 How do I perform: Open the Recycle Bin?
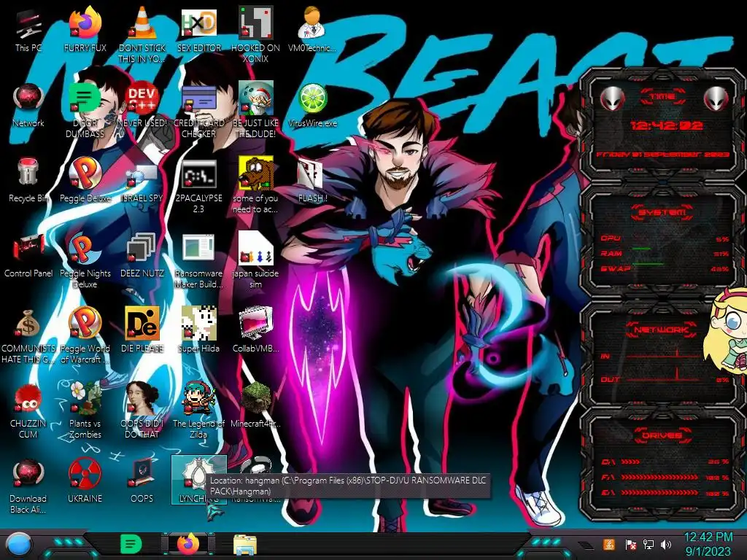pyautogui.click(x=28, y=181)
